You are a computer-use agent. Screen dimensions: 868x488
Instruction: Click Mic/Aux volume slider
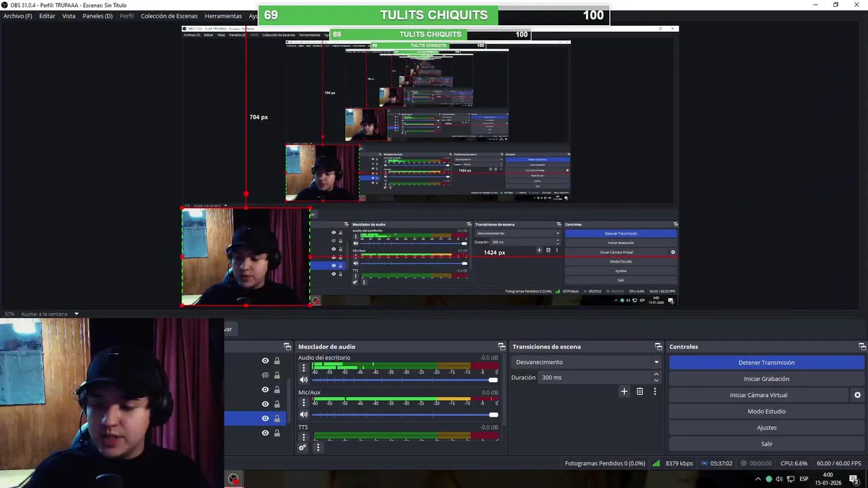click(405, 414)
